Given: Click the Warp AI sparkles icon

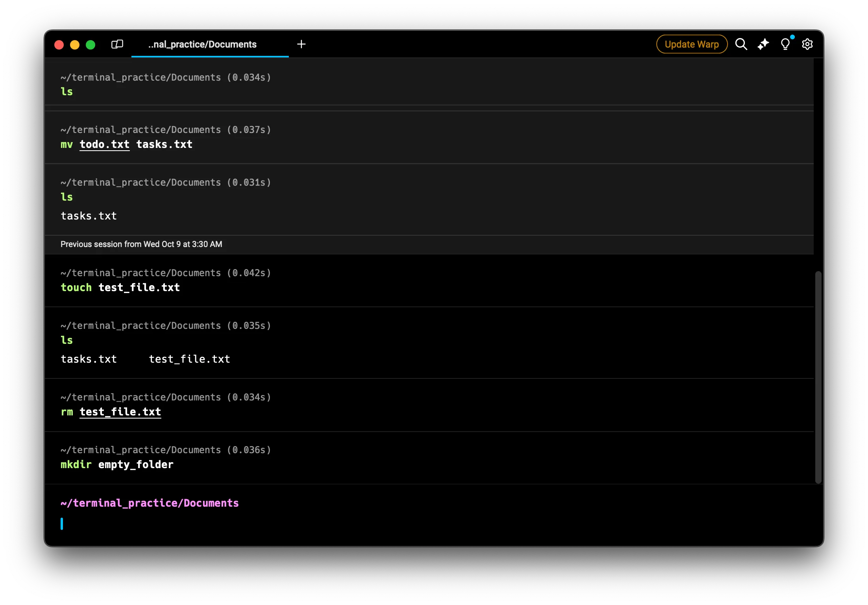Looking at the screenshot, I should [763, 44].
